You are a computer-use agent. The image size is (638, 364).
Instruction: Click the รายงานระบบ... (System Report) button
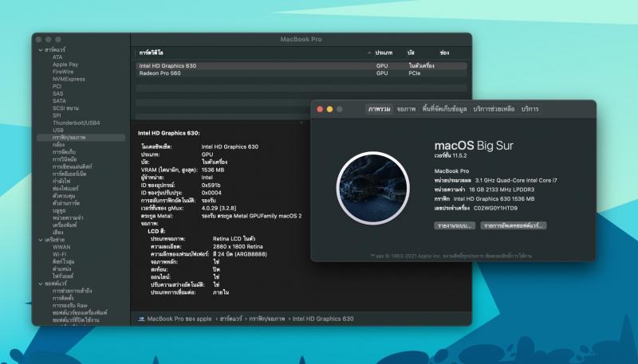click(x=455, y=226)
